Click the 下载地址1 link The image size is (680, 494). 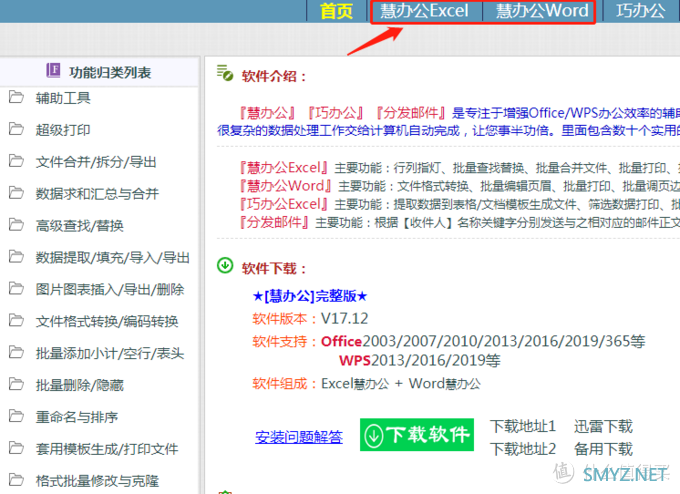pyautogui.click(x=523, y=426)
